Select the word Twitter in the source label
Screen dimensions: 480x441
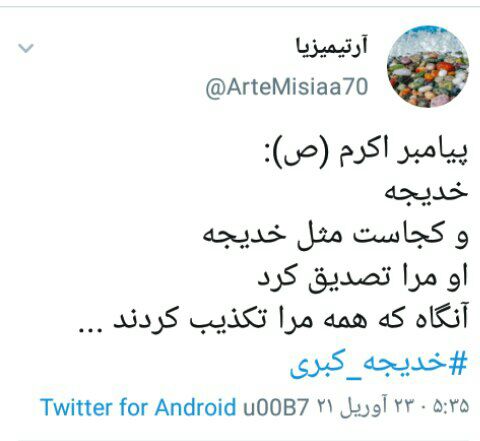76,407
